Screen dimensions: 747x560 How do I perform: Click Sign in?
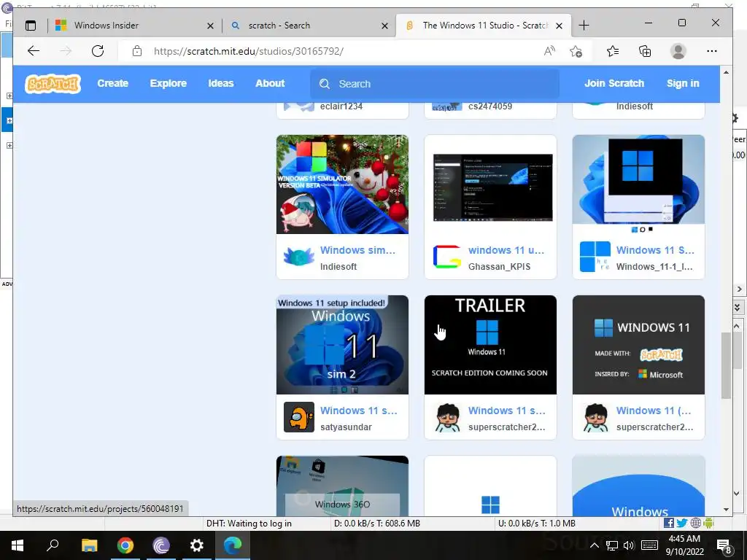(683, 83)
